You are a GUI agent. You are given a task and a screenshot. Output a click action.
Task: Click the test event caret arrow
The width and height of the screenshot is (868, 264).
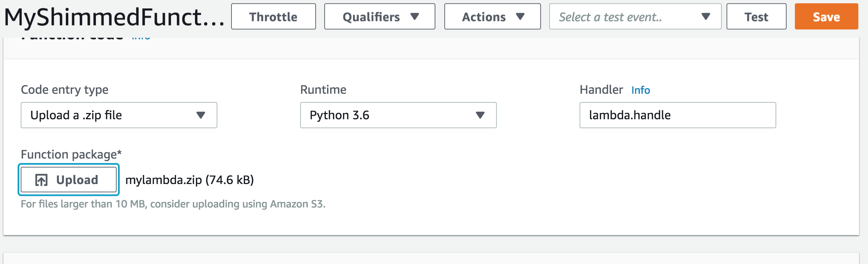point(706,17)
